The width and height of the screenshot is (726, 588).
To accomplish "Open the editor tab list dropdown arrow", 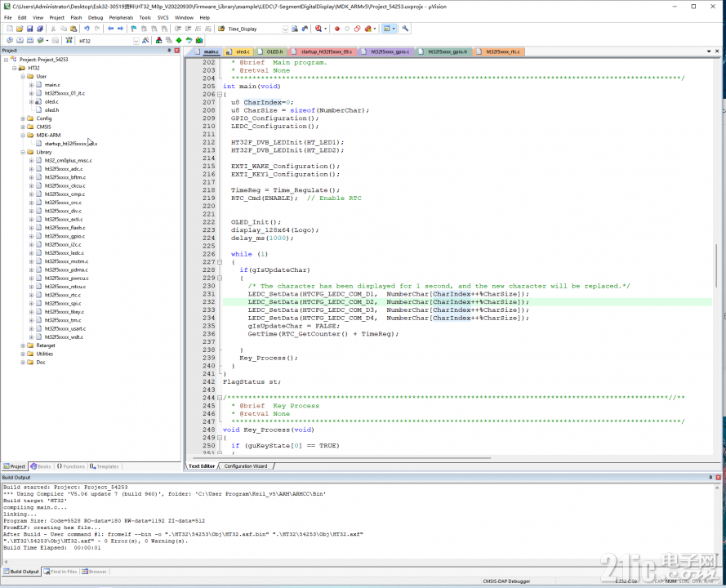I will (x=709, y=51).
